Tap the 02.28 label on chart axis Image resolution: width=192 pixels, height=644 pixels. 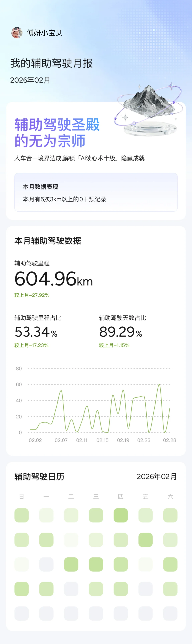pos(169,440)
